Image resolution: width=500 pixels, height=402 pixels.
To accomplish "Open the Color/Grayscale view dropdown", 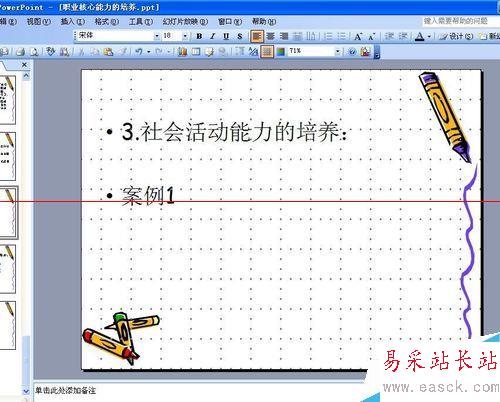I will pos(281,52).
